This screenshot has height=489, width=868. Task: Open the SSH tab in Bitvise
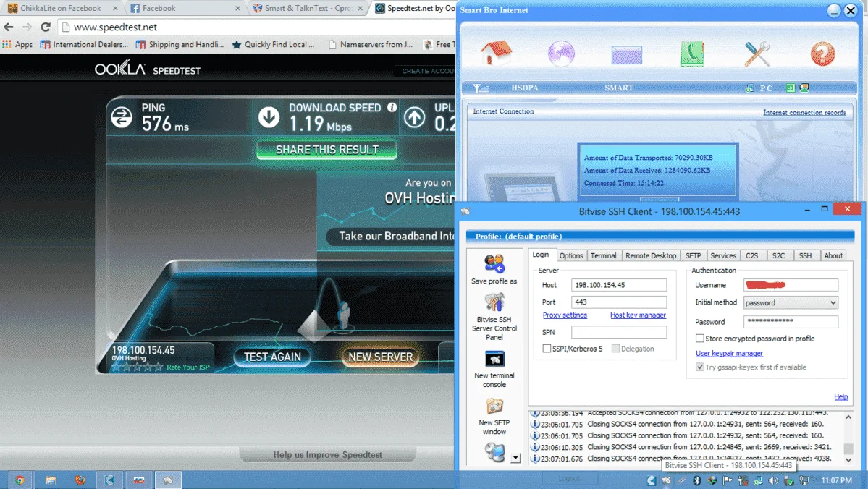pyautogui.click(x=806, y=255)
